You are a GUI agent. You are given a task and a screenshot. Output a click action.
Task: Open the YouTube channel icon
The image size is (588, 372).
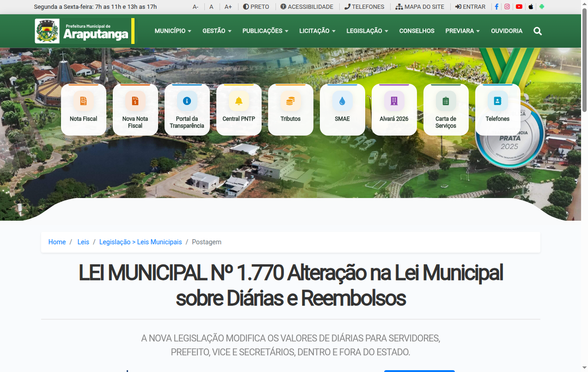(519, 7)
